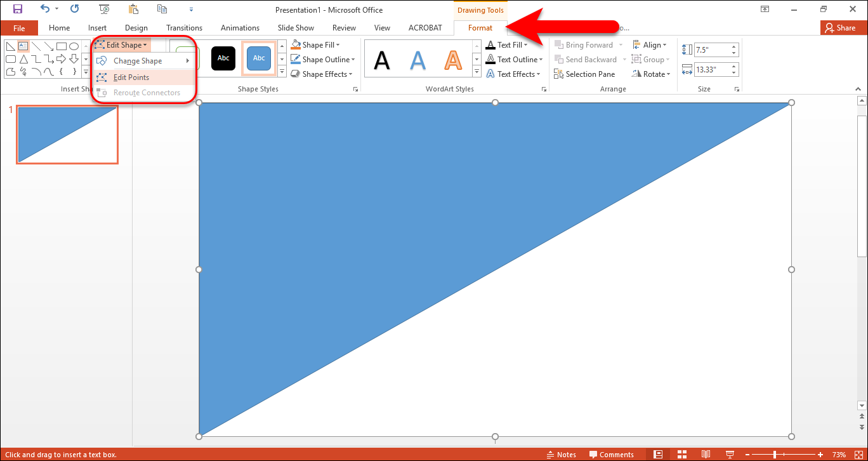Customize Quick Access Toolbar dropdown arrow
Image resolution: width=868 pixels, height=461 pixels.
pyautogui.click(x=191, y=10)
